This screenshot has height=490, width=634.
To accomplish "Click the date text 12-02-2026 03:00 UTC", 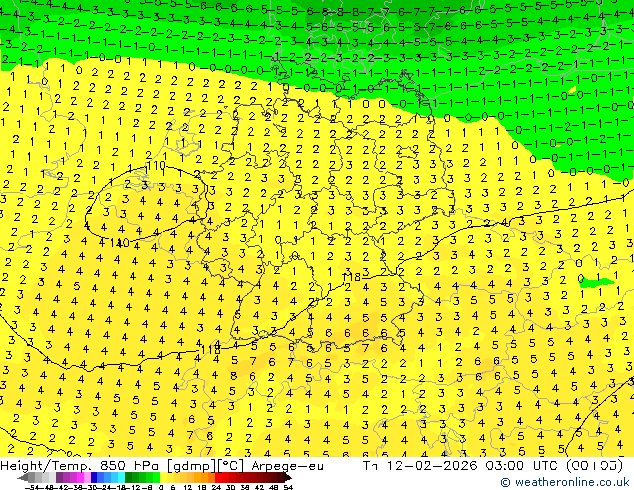I will [474, 466].
